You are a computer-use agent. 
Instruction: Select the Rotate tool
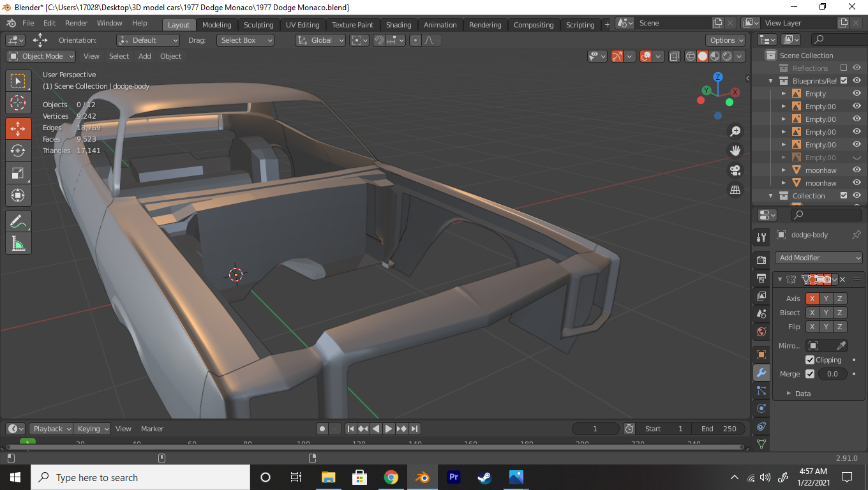(x=18, y=151)
